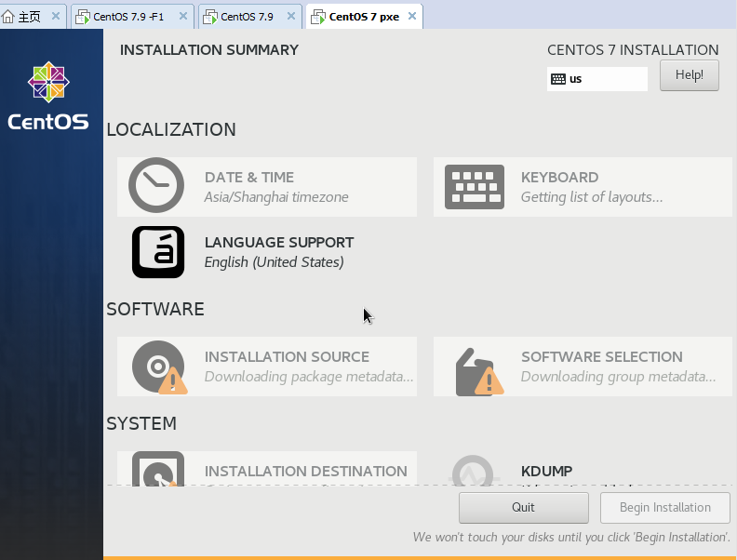The height and width of the screenshot is (560, 737).
Task: Open LANGUAGE SUPPORT settings label
Action: [x=279, y=243]
